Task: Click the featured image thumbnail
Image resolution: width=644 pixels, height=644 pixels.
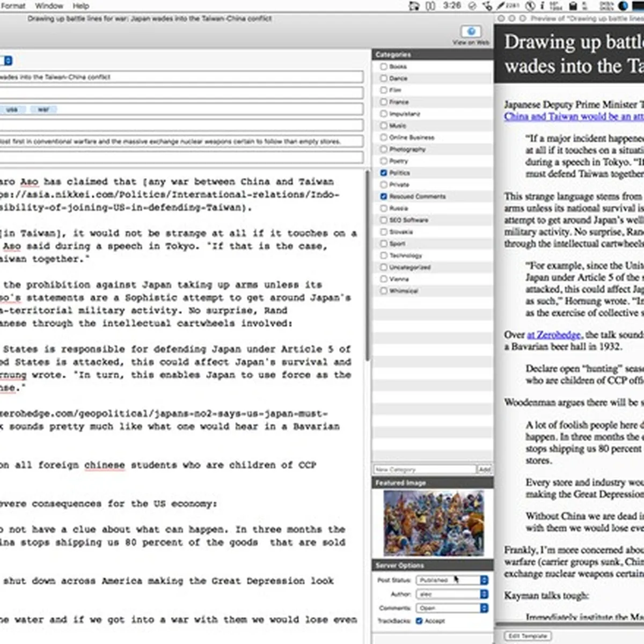Action: [x=434, y=523]
